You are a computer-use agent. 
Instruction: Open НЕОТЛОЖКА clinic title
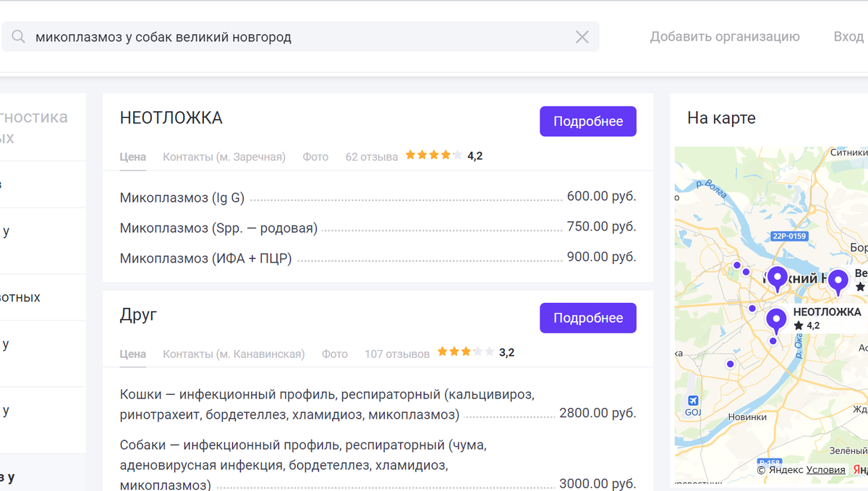(171, 118)
